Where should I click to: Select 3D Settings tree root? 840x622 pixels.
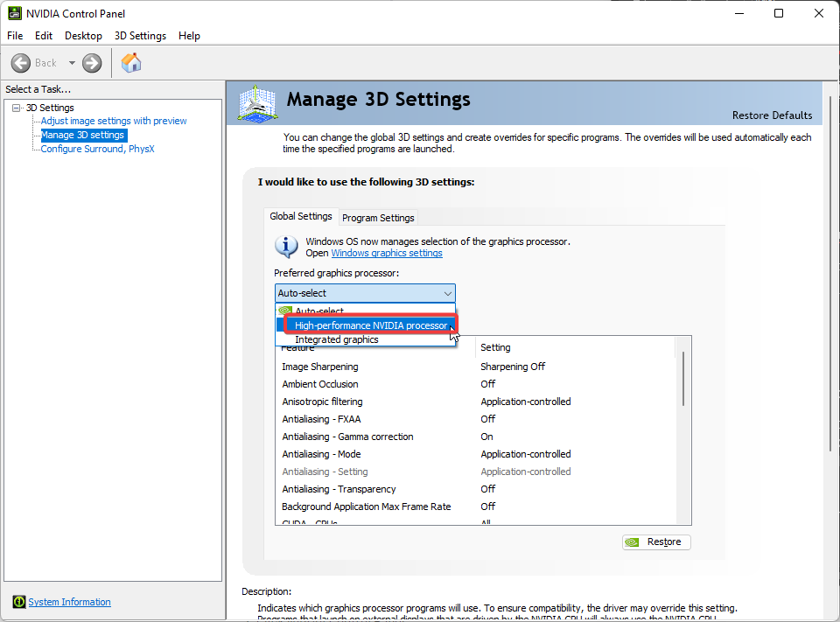point(50,108)
